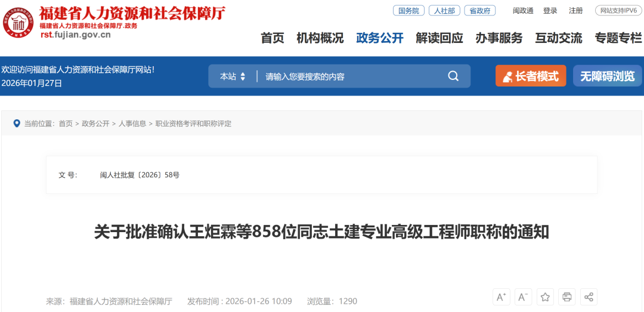The width and height of the screenshot is (644, 312).
Task: Print the article using printer icon
Action: [567, 297]
